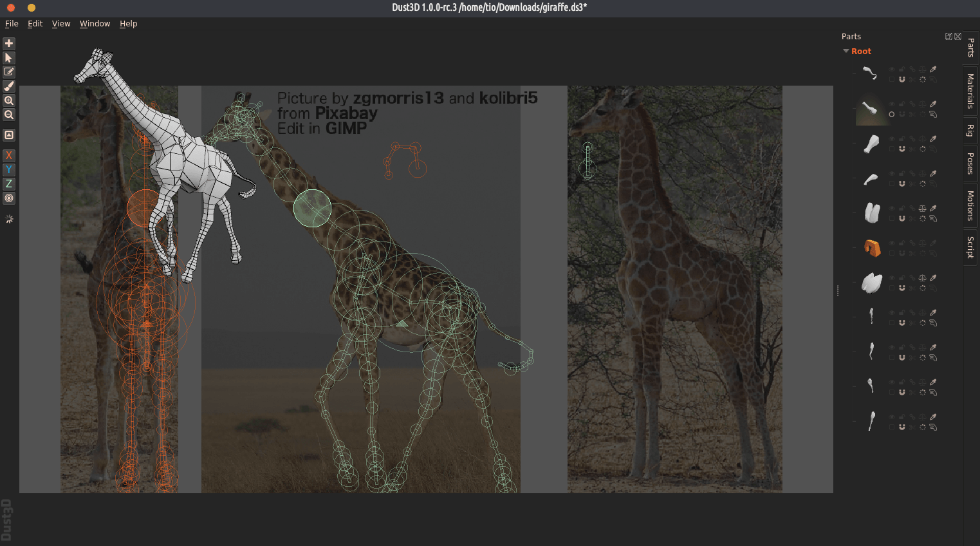Toggle the Y axis lock button
The height and width of the screenshot is (546, 980).
coord(9,169)
